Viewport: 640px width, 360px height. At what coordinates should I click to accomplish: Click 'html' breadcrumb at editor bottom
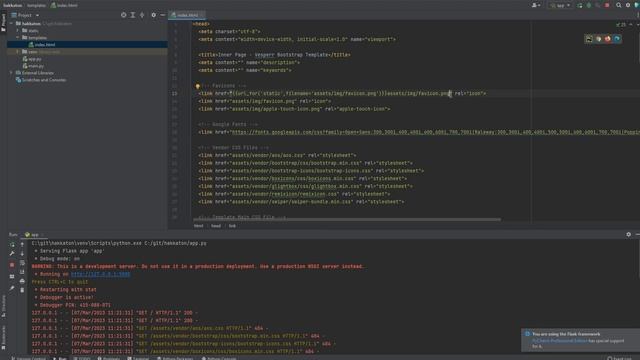click(x=198, y=226)
